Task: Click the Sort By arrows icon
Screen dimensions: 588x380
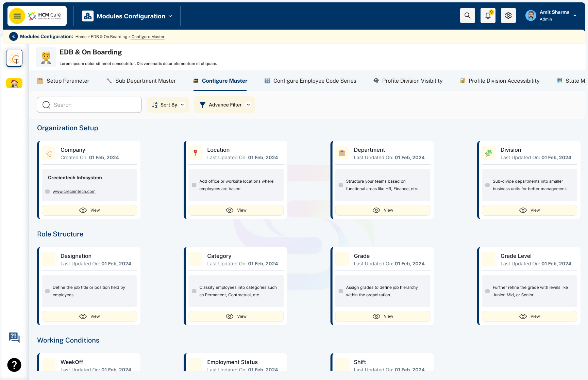Action: click(155, 105)
